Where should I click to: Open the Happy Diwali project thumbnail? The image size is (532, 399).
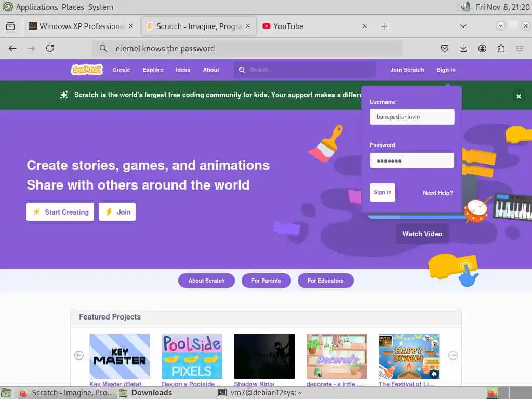coord(409,356)
